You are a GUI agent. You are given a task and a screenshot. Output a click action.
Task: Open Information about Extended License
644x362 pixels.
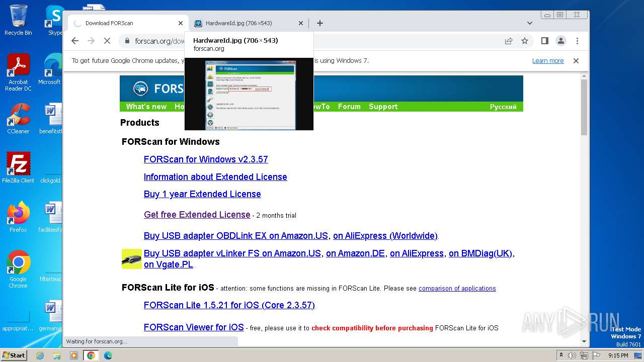(x=215, y=177)
